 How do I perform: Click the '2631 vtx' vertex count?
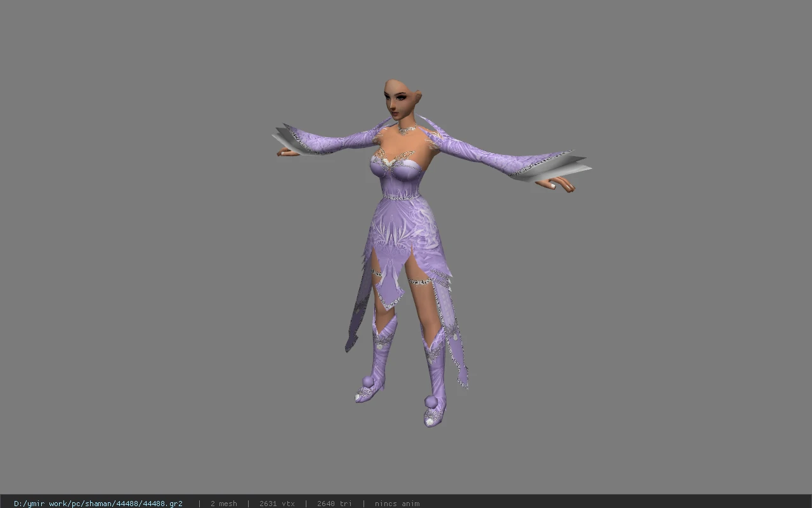[277, 504]
